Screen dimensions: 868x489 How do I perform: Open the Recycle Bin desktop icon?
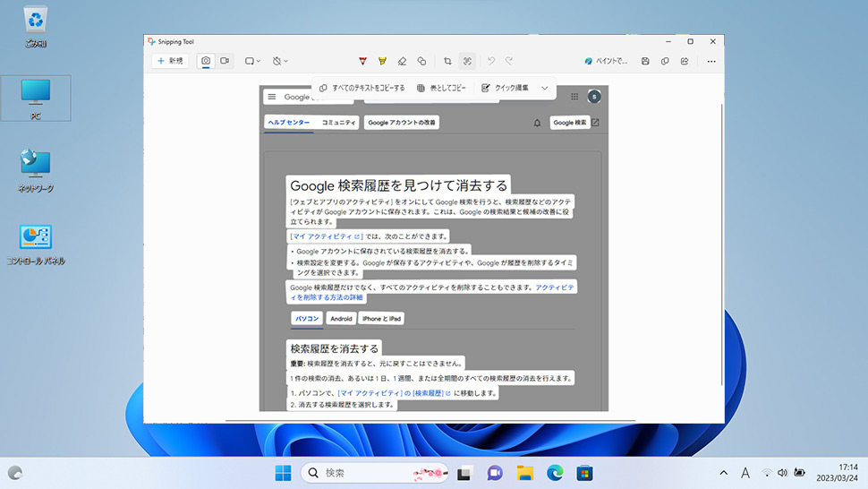[36, 26]
